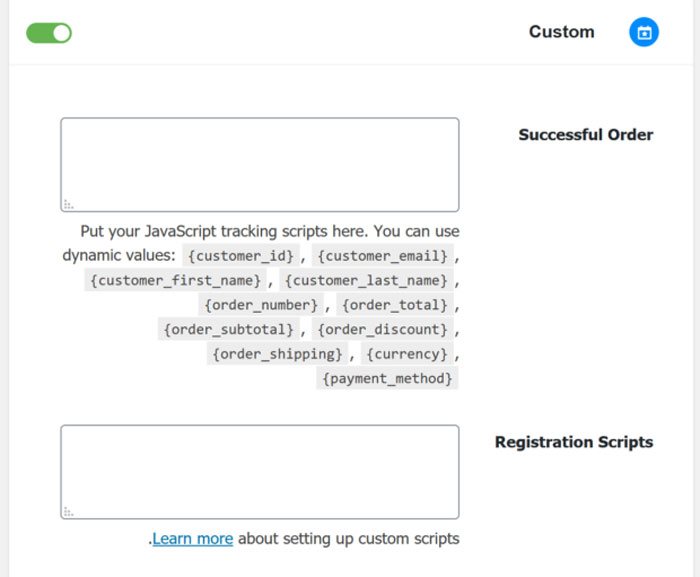Select the {customer_id} dynamic value tag
700x577 pixels.
(241, 256)
